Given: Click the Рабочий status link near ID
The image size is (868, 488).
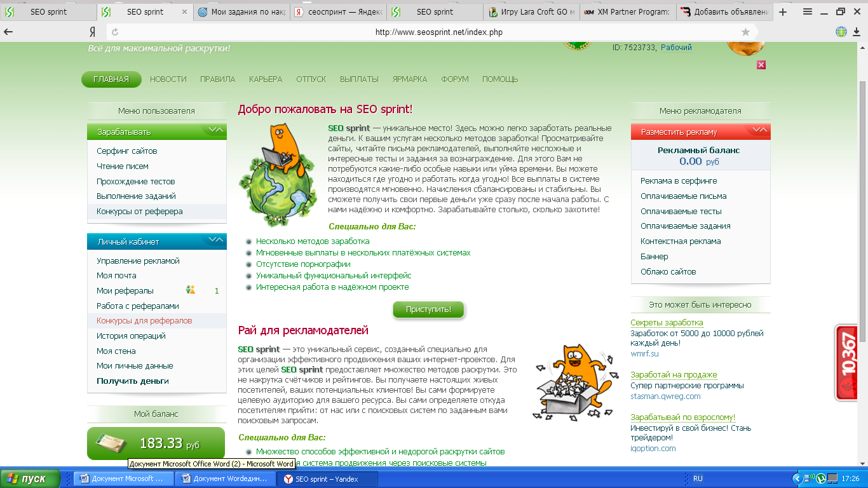Looking at the screenshot, I should (x=676, y=48).
